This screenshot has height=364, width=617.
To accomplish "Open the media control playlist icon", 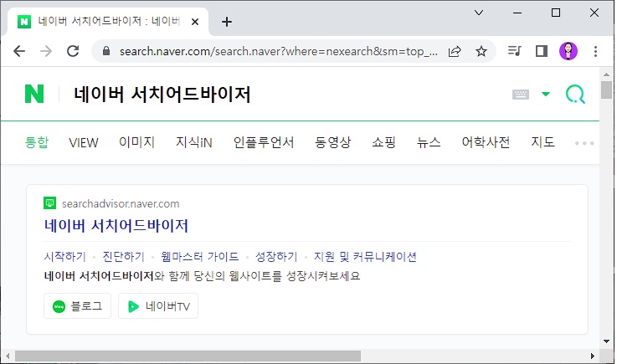I will (514, 51).
